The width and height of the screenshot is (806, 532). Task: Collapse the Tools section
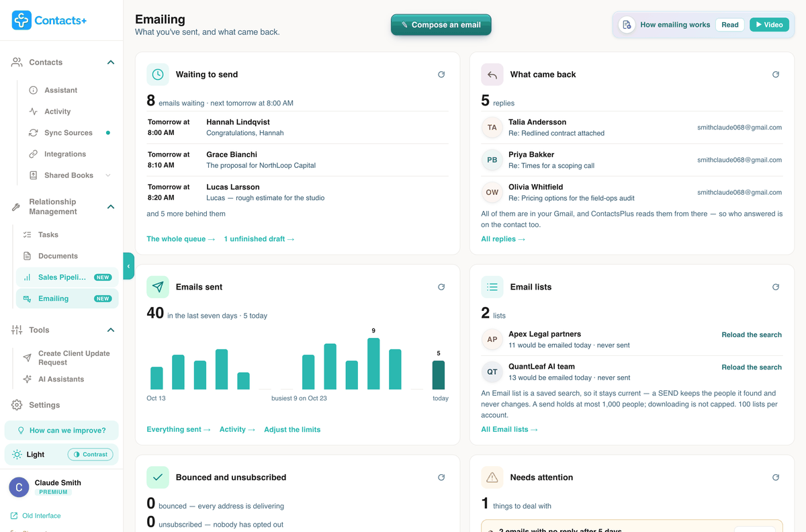111,330
